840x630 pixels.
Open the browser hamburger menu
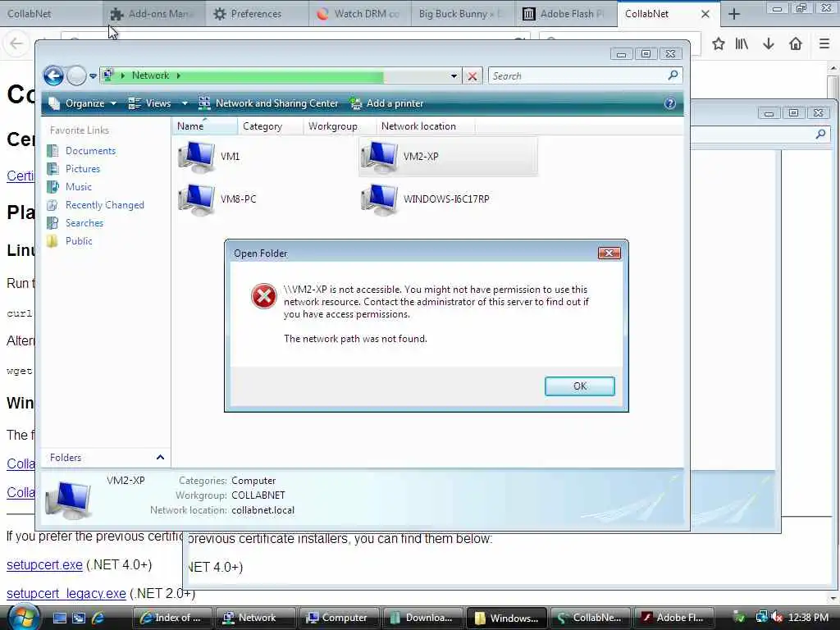pyautogui.click(x=824, y=44)
